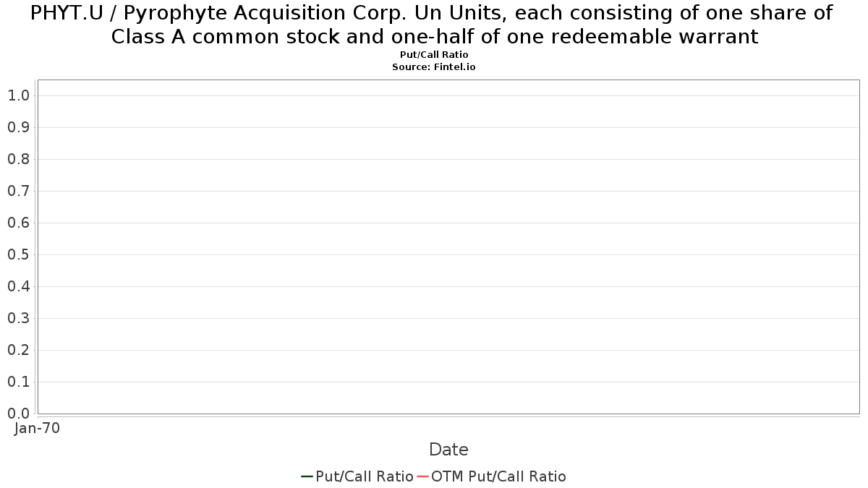Click the 0.3 y-axis label

click(18, 318)
